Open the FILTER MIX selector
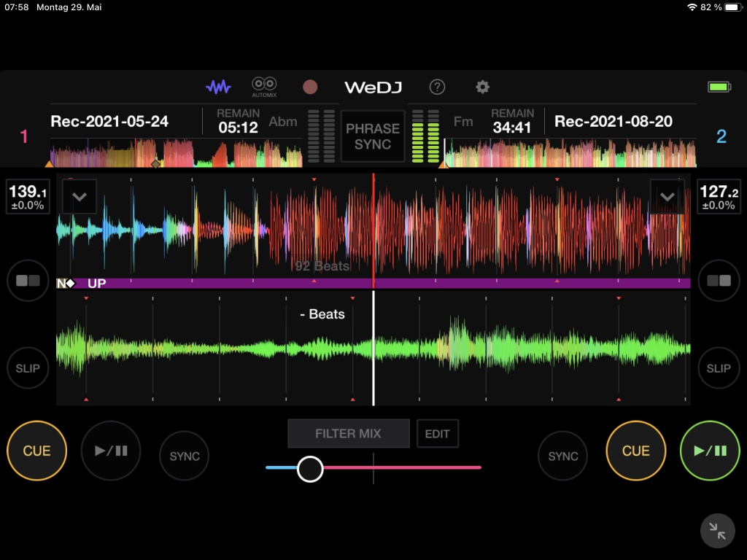This screenshot has width=747, height=560. (x=348, y=433)
